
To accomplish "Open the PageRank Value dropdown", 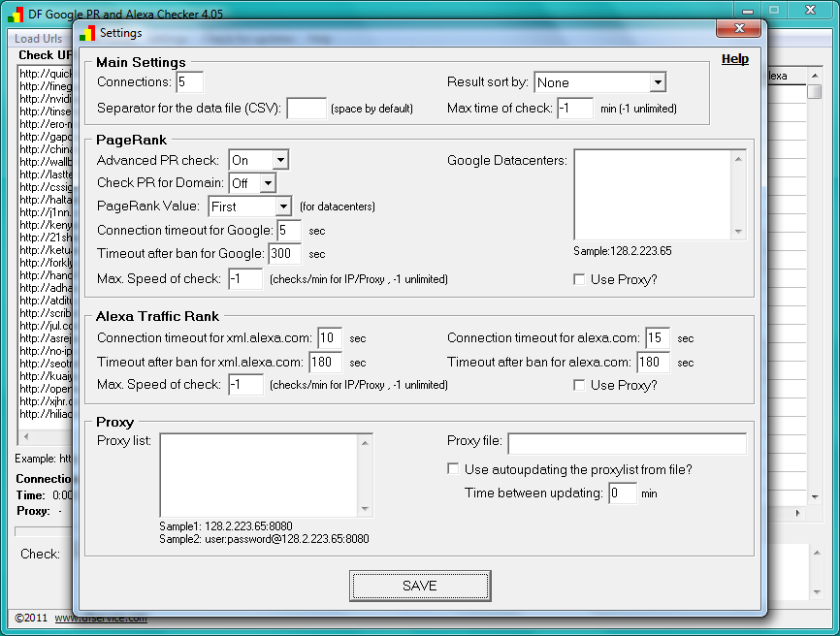I will (283, 207).
